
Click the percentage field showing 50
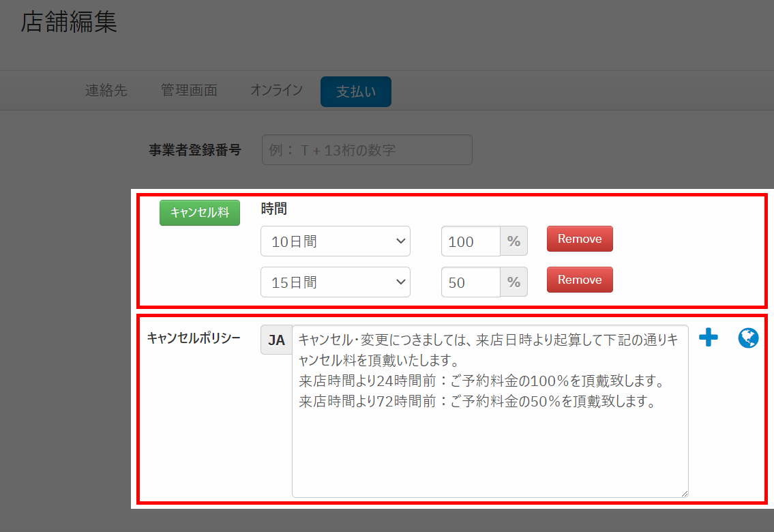(x=471, y=282)
